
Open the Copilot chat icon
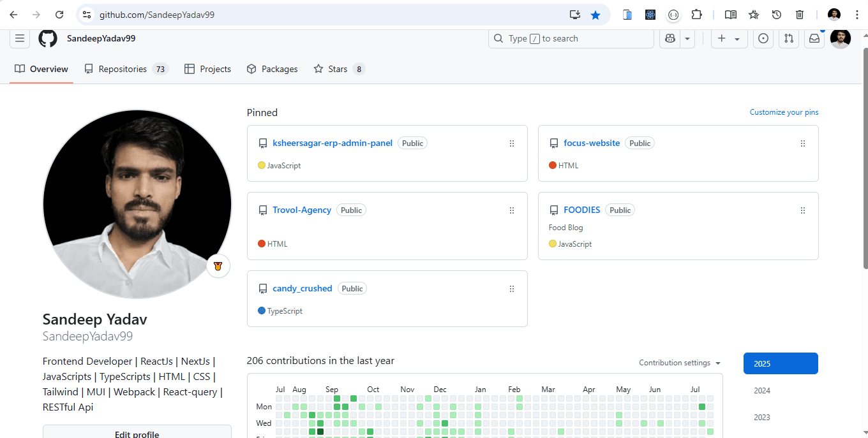[x=670, y=38]
